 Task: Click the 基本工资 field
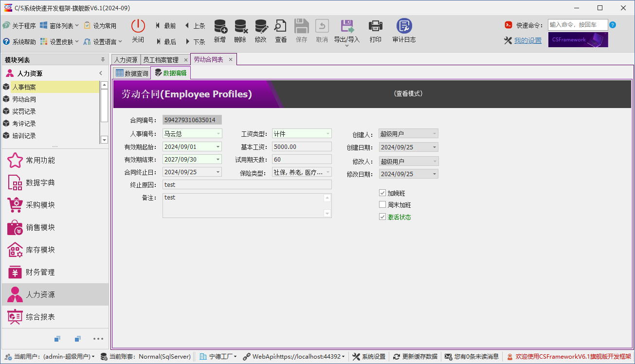coord(302,146)
